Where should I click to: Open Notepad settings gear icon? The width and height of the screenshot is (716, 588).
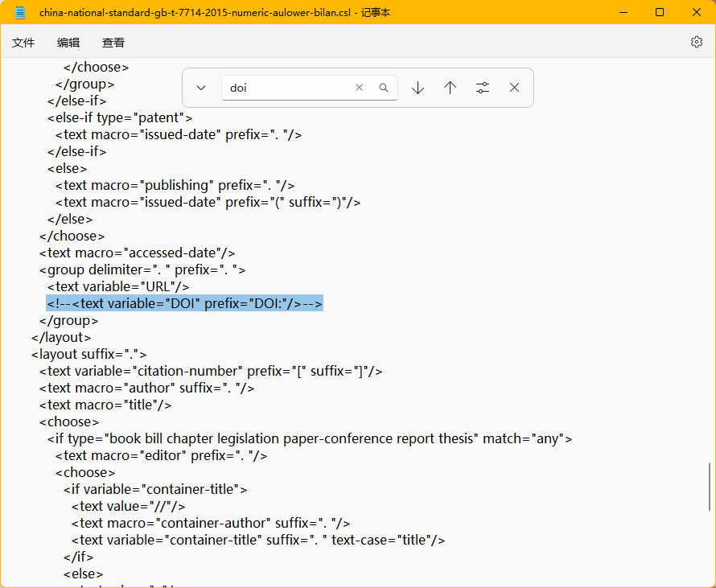pos(696,42)
